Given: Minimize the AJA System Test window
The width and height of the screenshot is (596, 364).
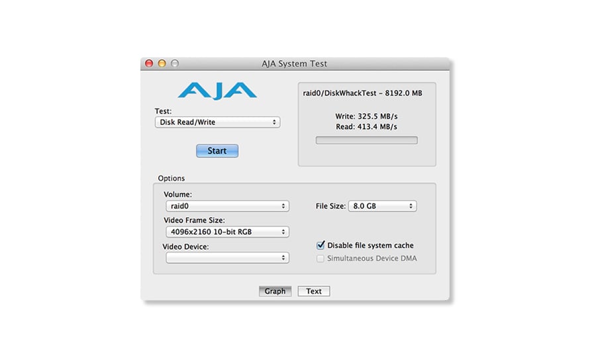Looking at the screenshot, I should pos(162,64).
